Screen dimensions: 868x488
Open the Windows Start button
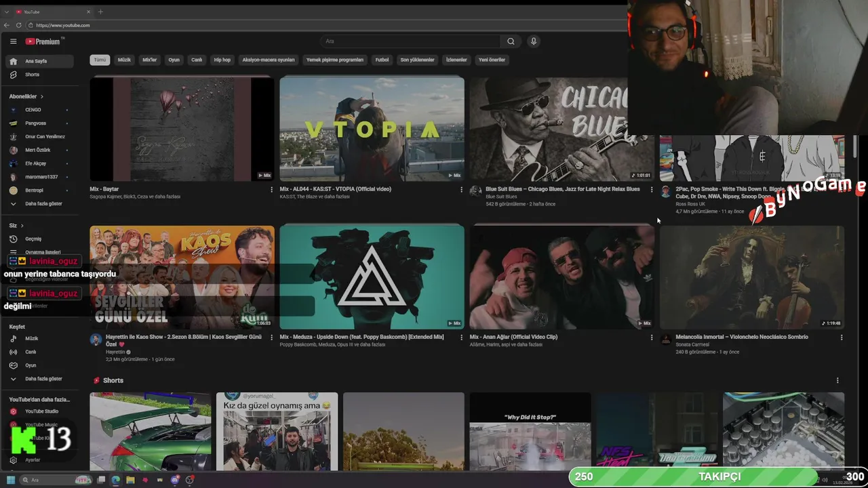click(x=9, y=480)
